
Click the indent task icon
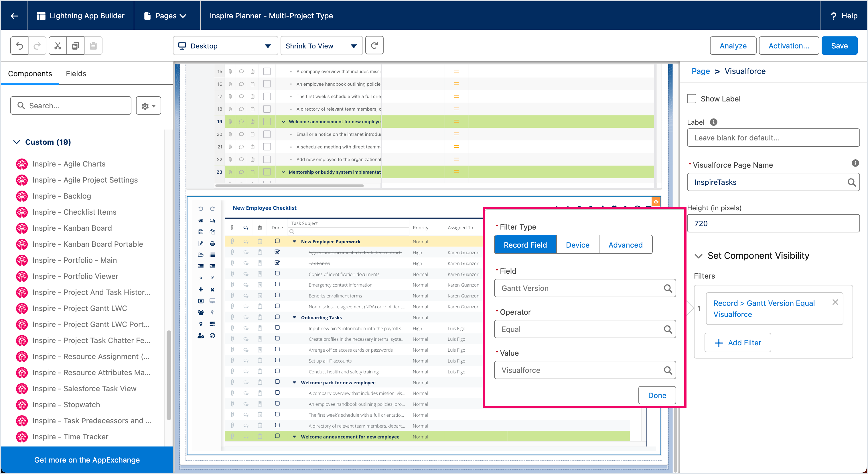pyautogui.click(x=212, y=266)
